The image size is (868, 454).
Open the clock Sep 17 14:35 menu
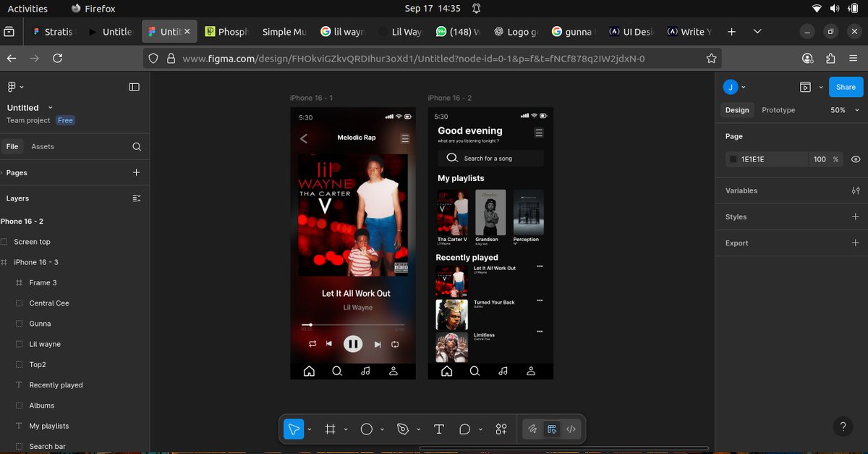pyautogui.click(x=433, y=9)
